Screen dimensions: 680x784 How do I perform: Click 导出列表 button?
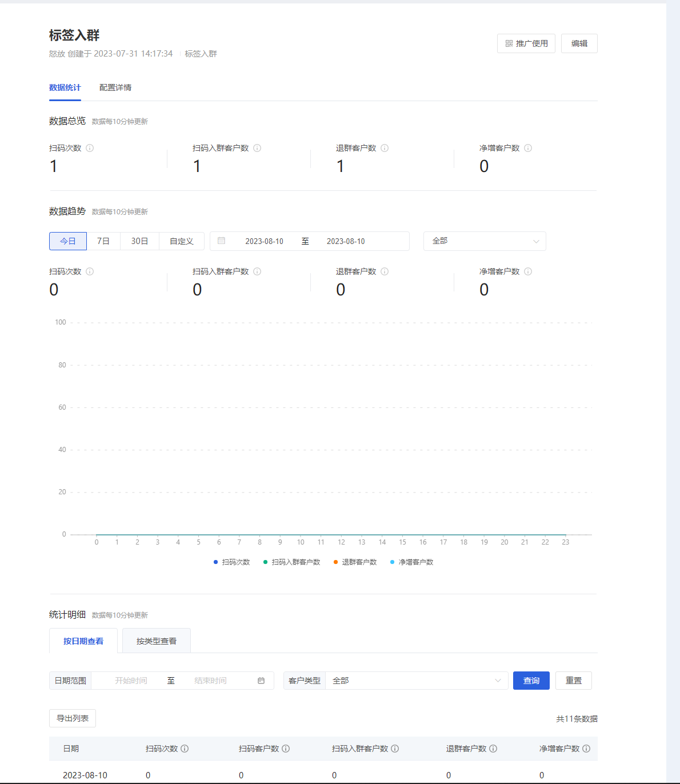73,718
